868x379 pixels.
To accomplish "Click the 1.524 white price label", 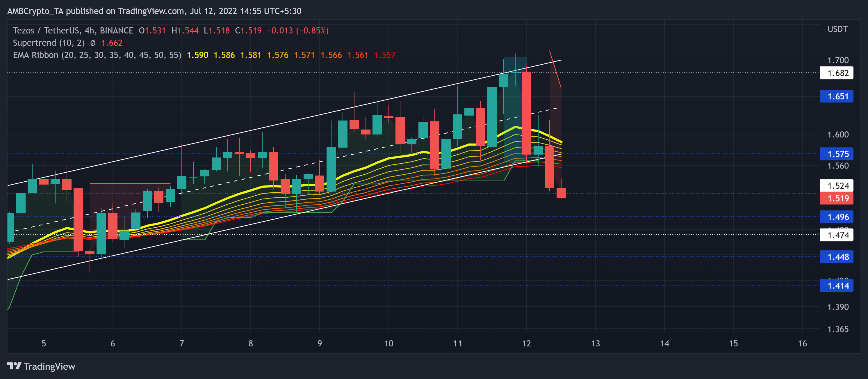I will click(x=836, y=185).
